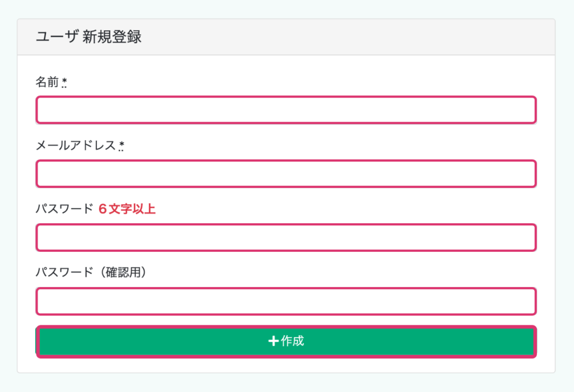Click the 作成 text on the green button
Screen dimensions: 574x392
tap(293, 341)
